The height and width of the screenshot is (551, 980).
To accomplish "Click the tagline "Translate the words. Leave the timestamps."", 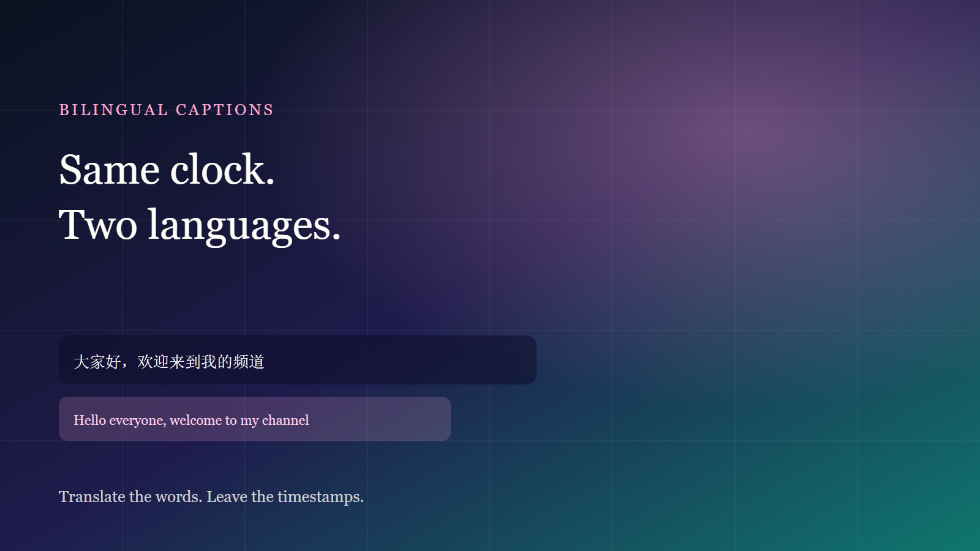I will pos(211,497).
